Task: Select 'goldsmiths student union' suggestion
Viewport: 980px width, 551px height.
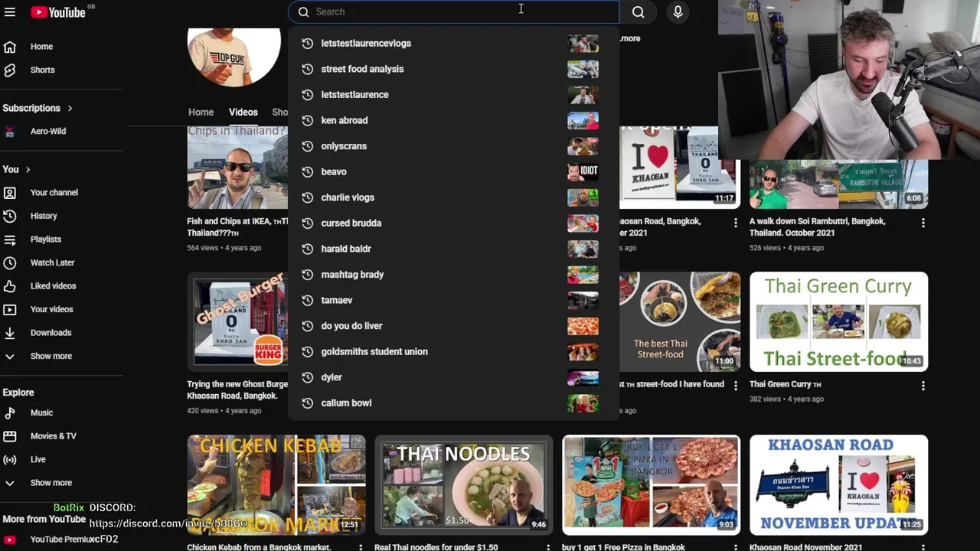Action: [x=453, y=351]
